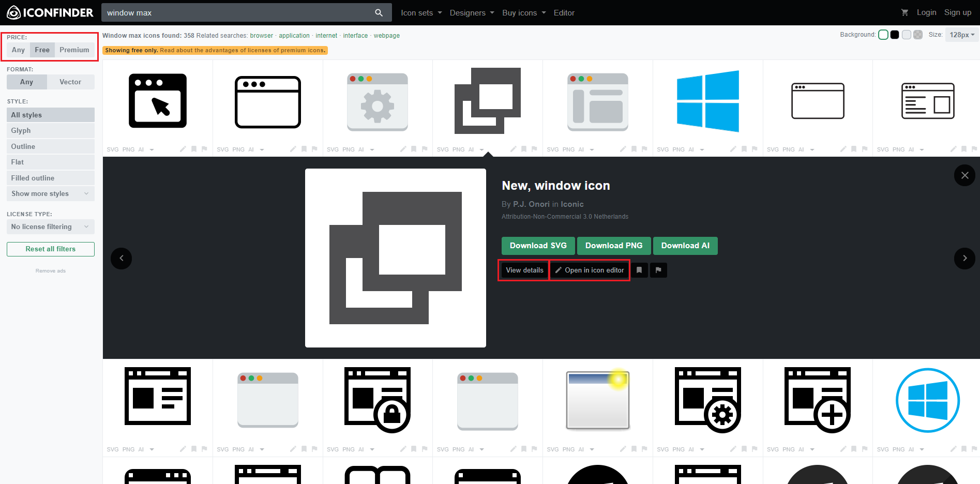Viewport: 980px width, 484px height.
Task: Edit pencil under the gear settings window icon
Action: [403, 149]
